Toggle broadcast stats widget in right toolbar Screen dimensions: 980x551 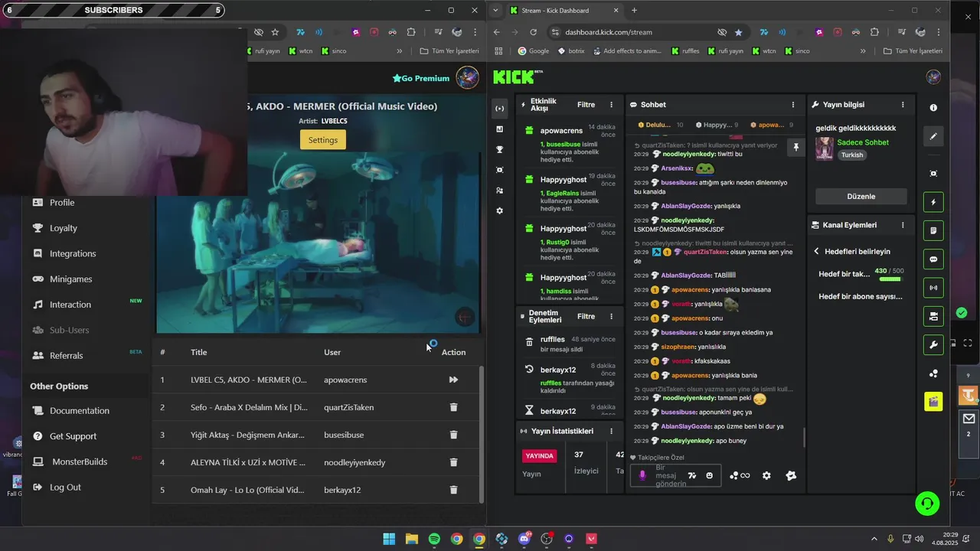933,288
